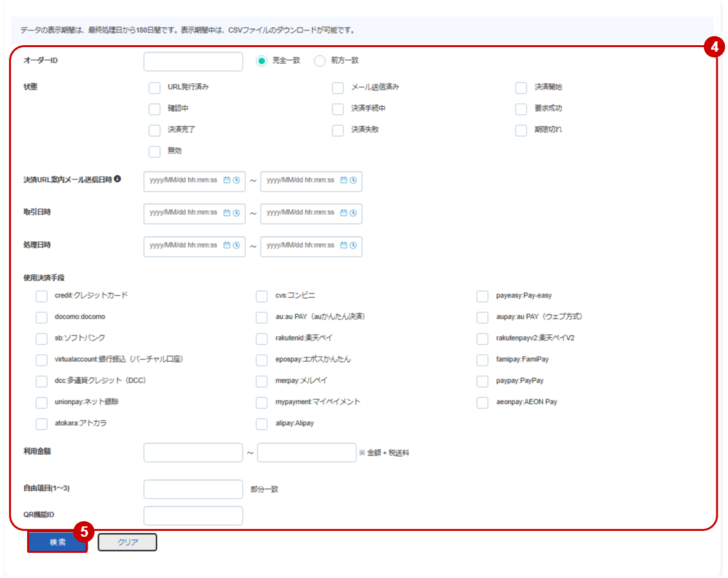Open calendar icon in 決済URL案内メール送信日時 start field

point(227,180)
